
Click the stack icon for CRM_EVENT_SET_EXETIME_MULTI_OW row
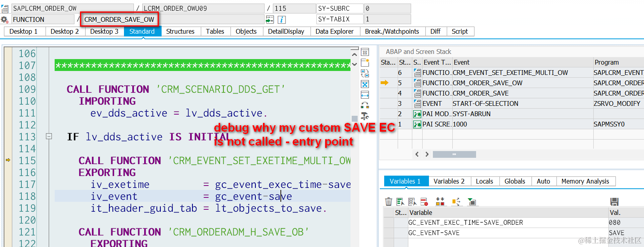(417, 73)
